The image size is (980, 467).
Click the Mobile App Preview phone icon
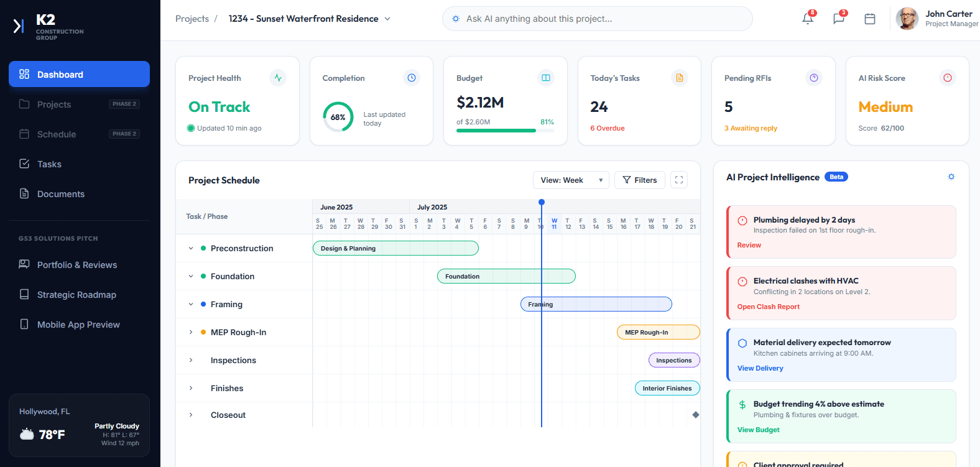click(x=24, y=324)
